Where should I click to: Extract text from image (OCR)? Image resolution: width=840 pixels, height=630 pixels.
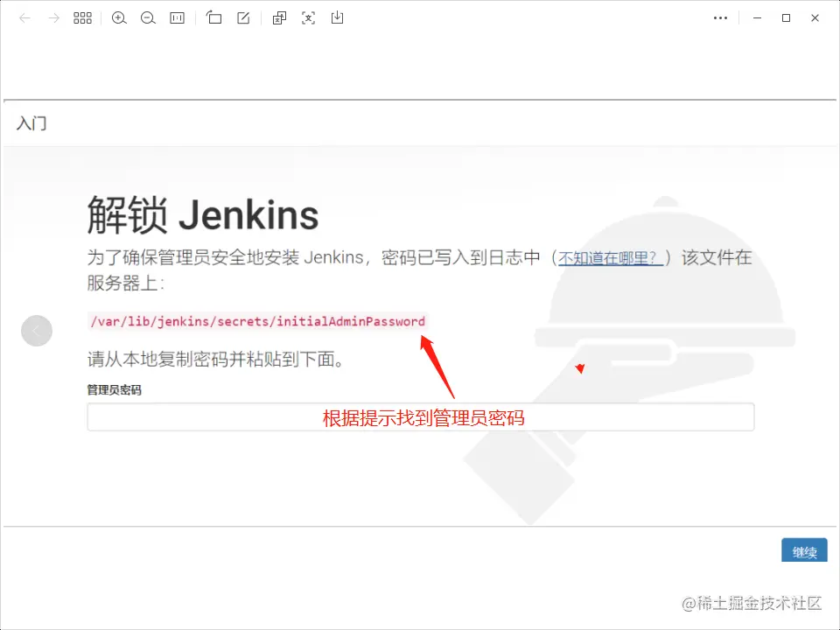click(x=309, y=18)
